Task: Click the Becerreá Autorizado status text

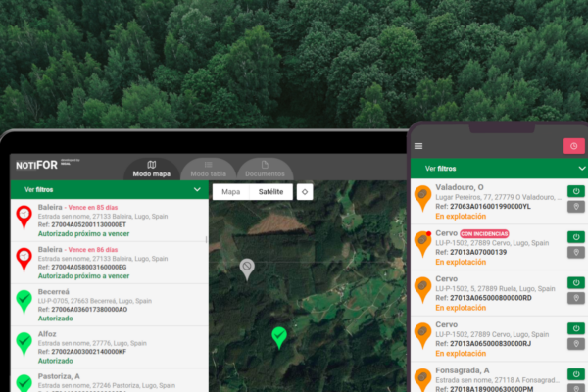Action: [x=56, y=318]
